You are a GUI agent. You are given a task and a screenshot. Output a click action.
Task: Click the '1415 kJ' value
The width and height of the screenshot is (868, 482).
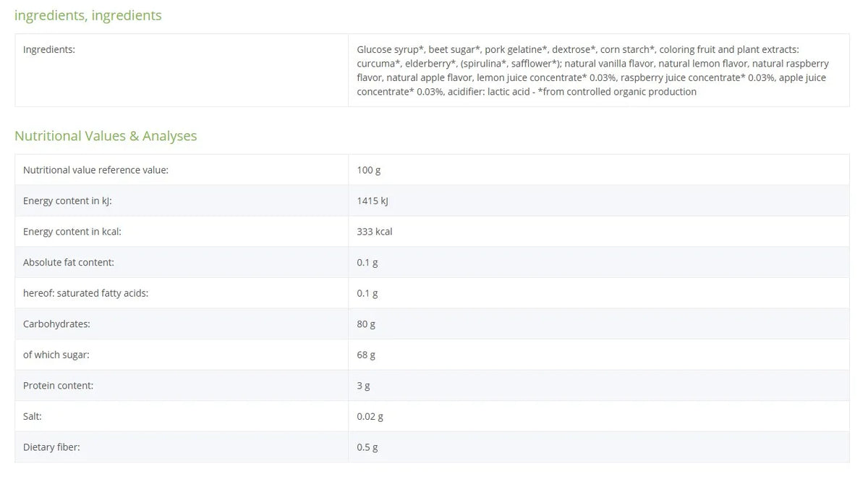(373, 201)
